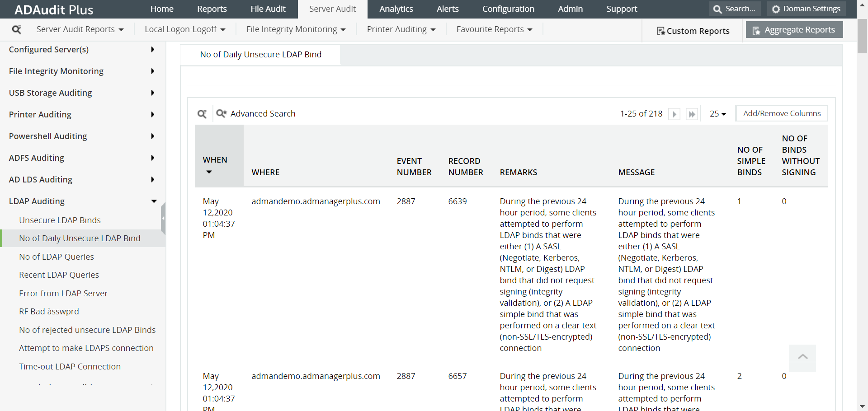Image resolution: width=868 pixels, height=411 pixels.
Task: Open No of rejected unsecure LDAP Binds
Action: click(87, 330)
